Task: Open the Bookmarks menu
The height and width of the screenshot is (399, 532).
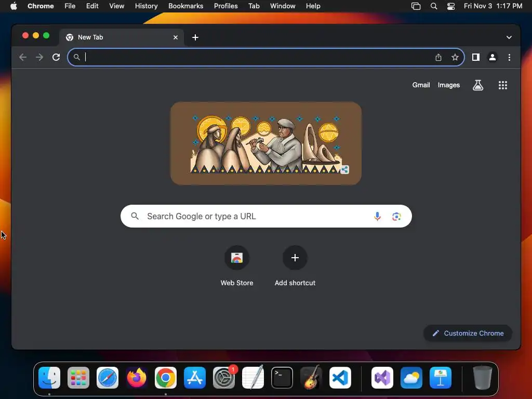Action: click(x=185, y=6)
